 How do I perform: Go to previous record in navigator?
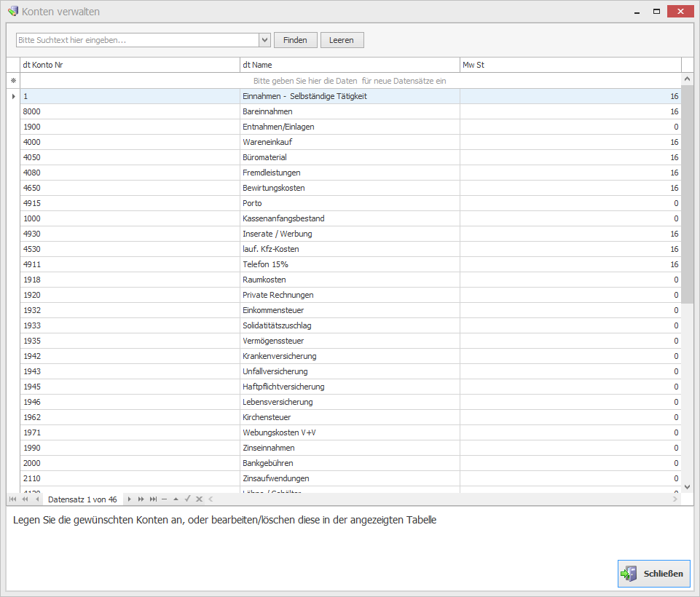tap(37, 499)
